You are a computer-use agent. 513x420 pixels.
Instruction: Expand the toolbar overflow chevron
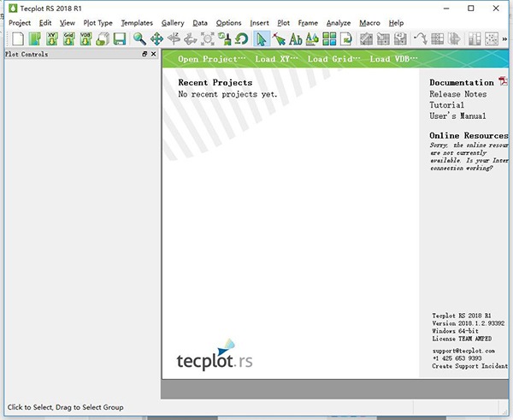click(504, 38)
